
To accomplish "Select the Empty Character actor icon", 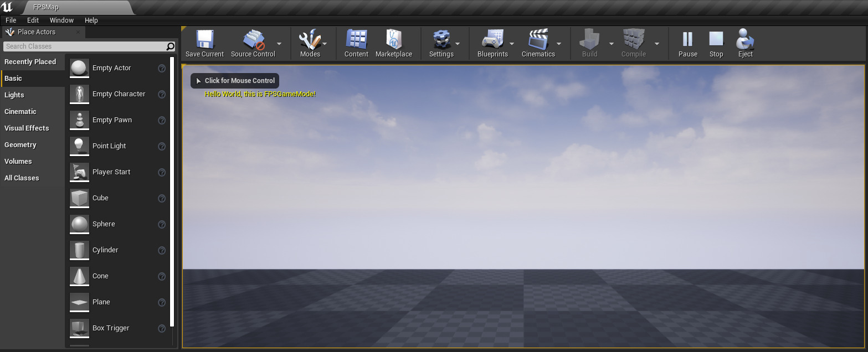I will click(x=80, y=94).
